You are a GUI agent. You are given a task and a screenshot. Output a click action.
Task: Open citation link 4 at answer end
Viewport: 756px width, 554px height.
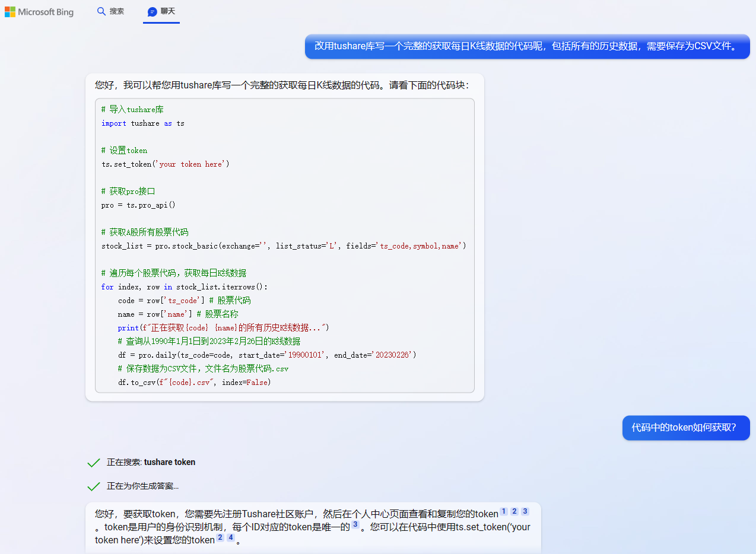[x=230, y=537]
